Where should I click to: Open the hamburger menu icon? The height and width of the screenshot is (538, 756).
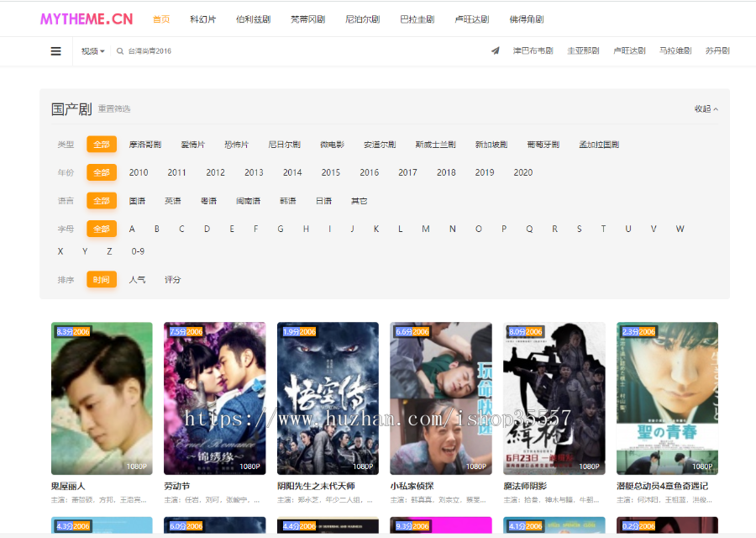click(55, 51)
